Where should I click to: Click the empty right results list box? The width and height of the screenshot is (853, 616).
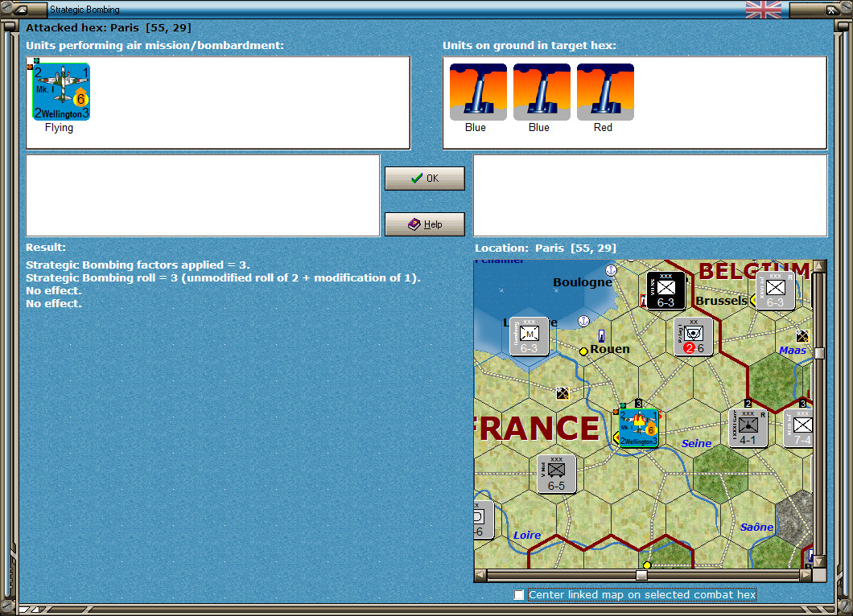[x=650, y=195]
